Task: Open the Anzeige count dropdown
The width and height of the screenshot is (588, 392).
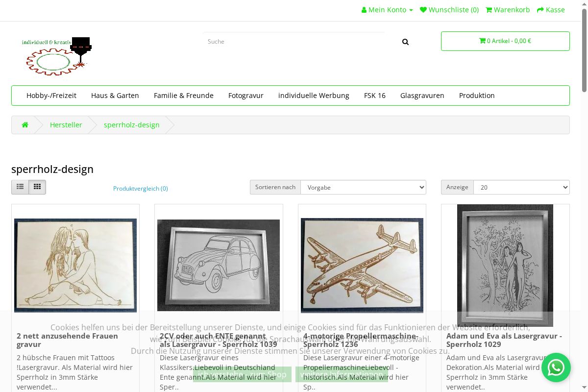Action: coord(521,187)
